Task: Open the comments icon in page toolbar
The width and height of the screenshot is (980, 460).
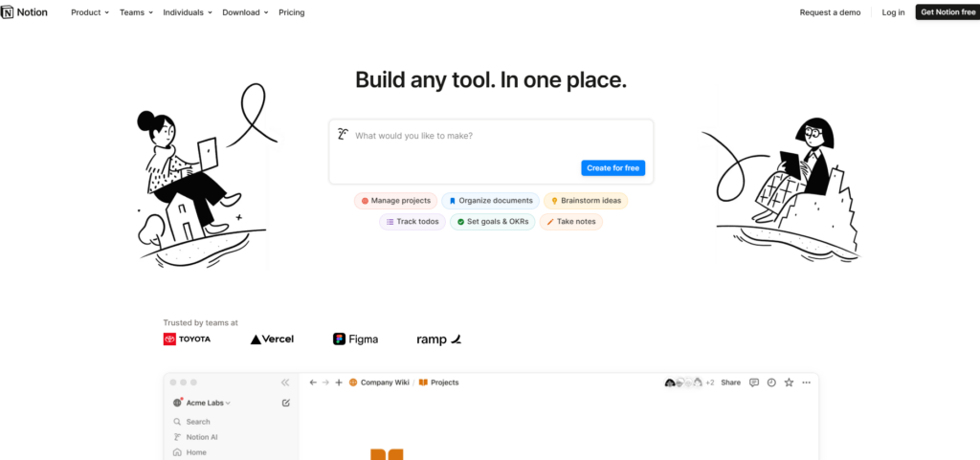Action: (x=754, y=383)
